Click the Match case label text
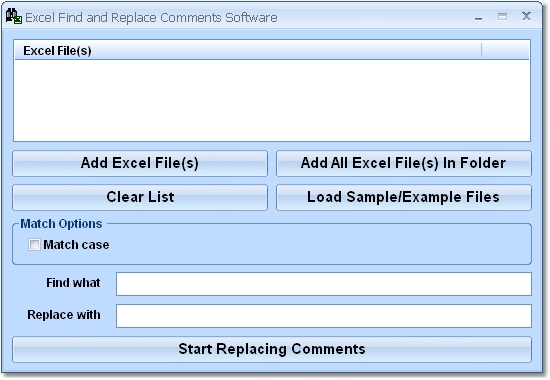This screenshot has height=380, width=550. tap(76, 245)
